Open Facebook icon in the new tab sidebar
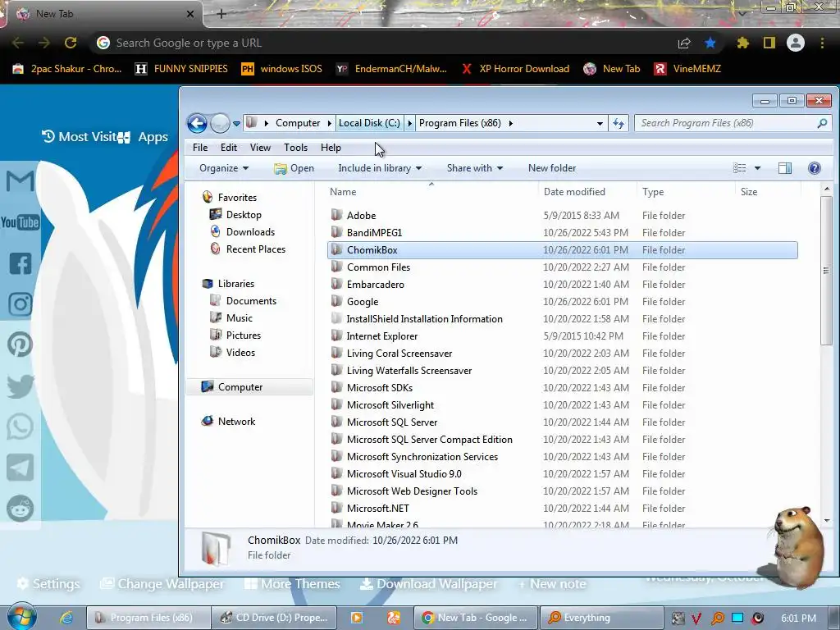The width and height of the screenshot is (840, 630). [x=21, y=263]
